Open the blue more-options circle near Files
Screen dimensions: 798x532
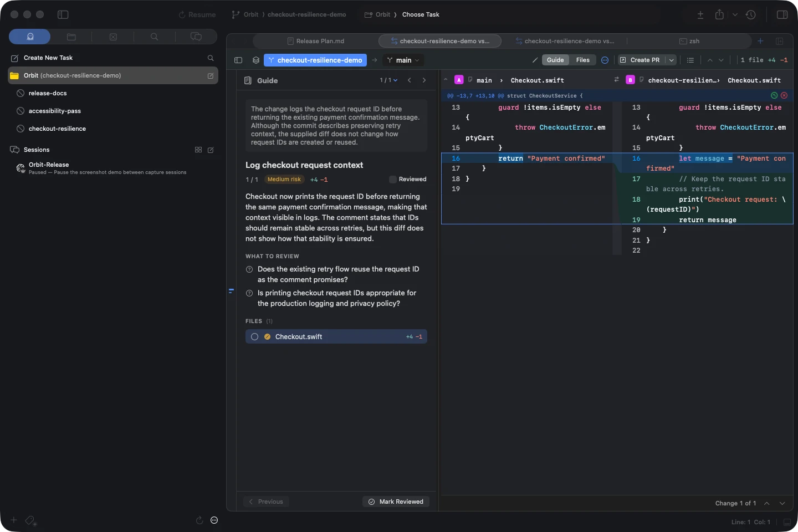[605, 60]
